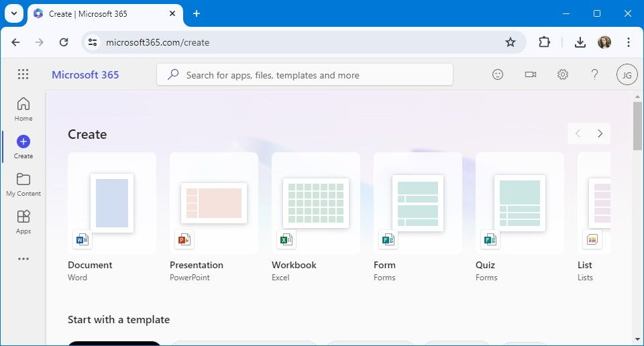
Task: Open the Meet Now video camera icon
Action: [530, 74]
